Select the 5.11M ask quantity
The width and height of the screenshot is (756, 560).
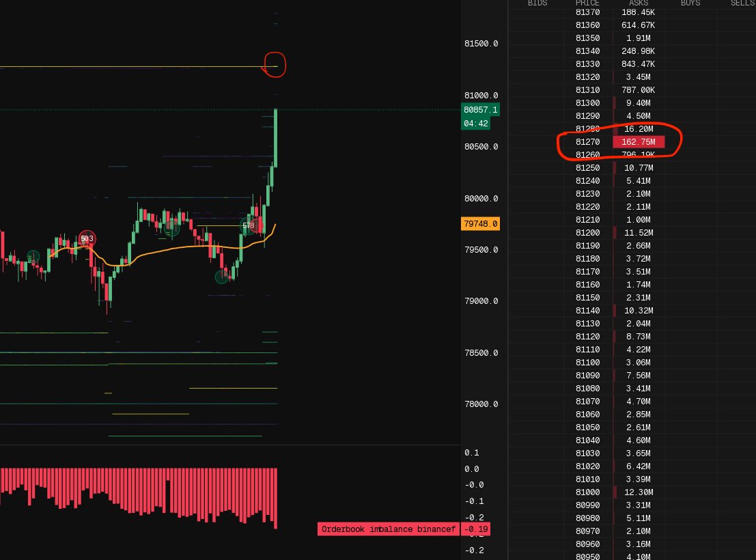639,518
